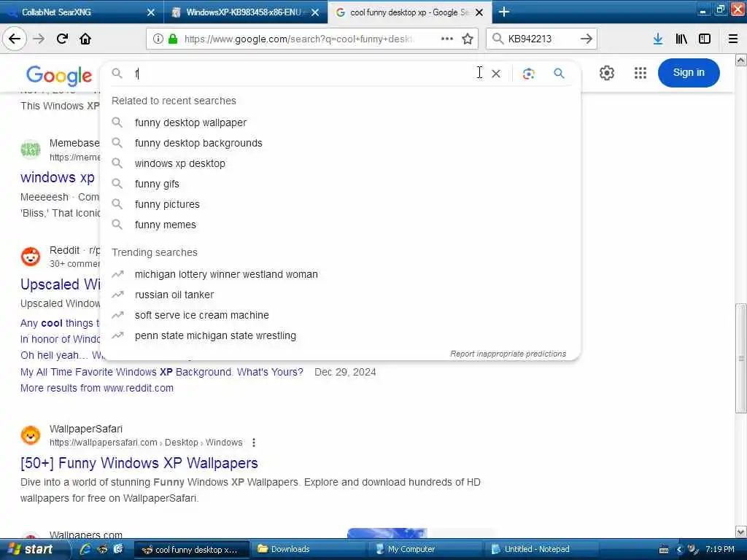The image size is (747, 560).
Task: Click the Reddit result site icon
Action: 31,257
